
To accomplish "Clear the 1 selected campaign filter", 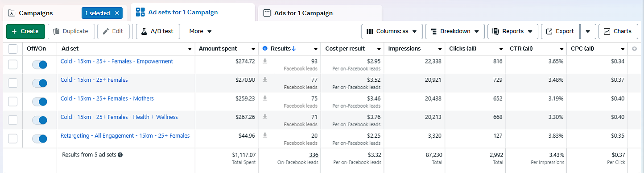I will pyautogui.click(x=117, y=13).
